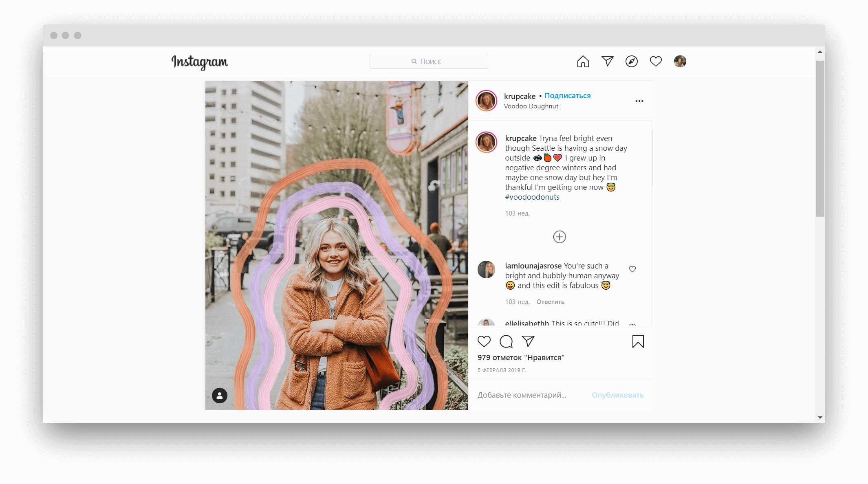Click the page scrollbar down arrow

point(820,418)
